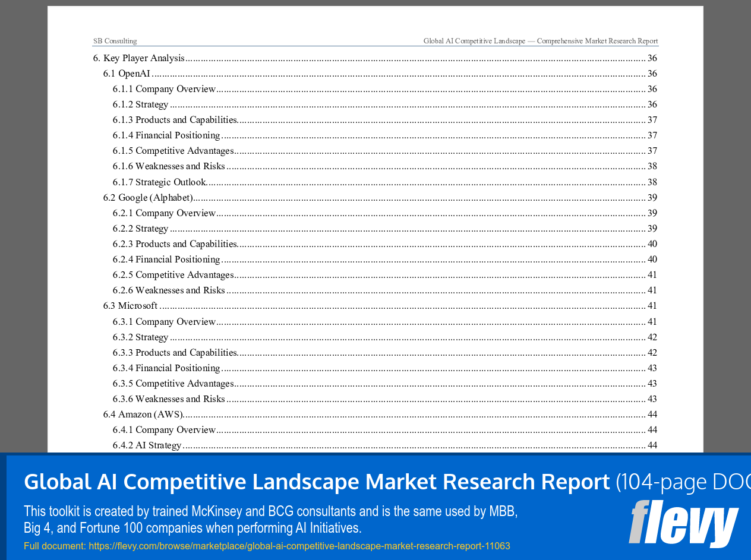Image resolution: width=751 pixels, height=560 pixels.
Task: Click the SB Consulting header text
Action: click(x=115, y=40)
